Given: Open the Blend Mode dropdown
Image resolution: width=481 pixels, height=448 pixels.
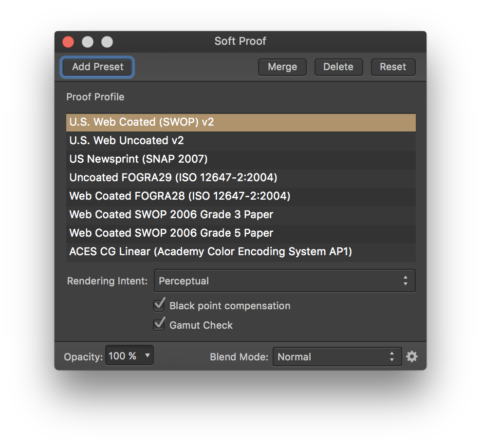Looking at the screenshot, I should click(x=337, y=356).
